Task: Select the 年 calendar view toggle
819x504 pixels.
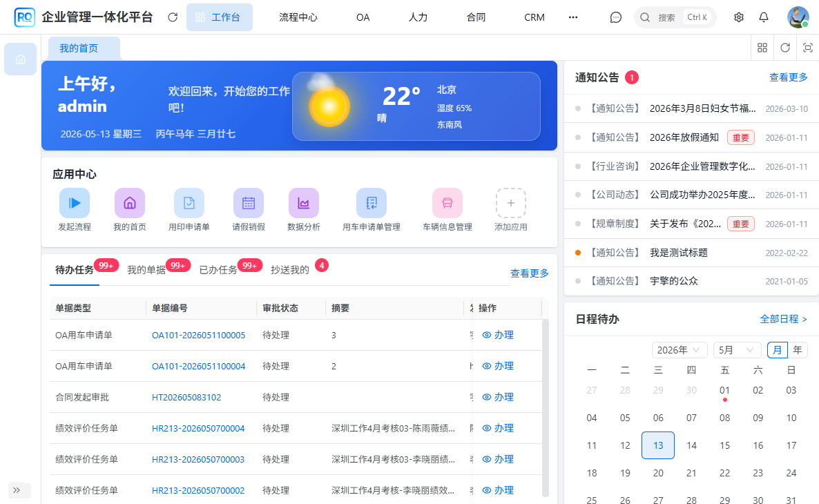Action: pyautogui.click(x=798, y=350)
